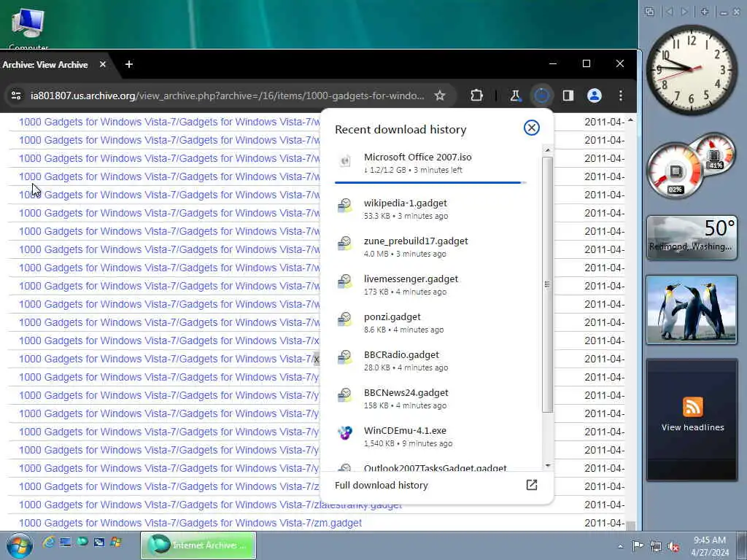Open zune_prebuild17.gadget from download list
747x560 pixels.
430,247
